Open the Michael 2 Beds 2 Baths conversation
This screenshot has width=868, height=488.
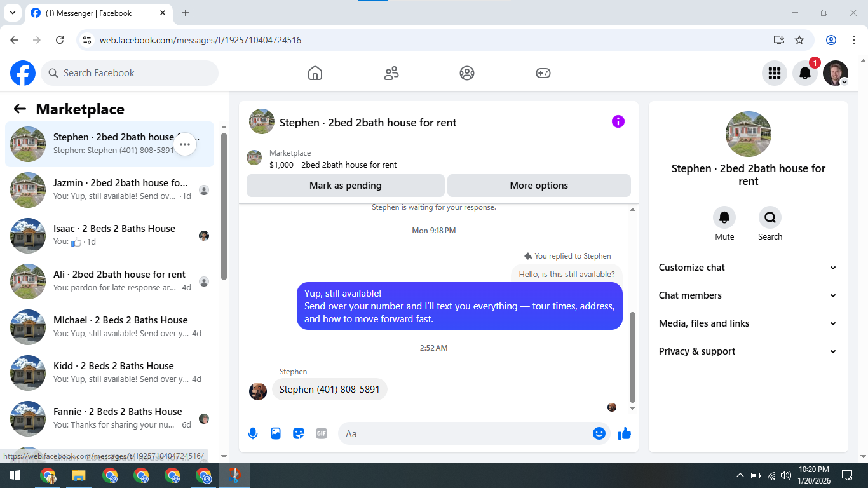coord(109,327)
